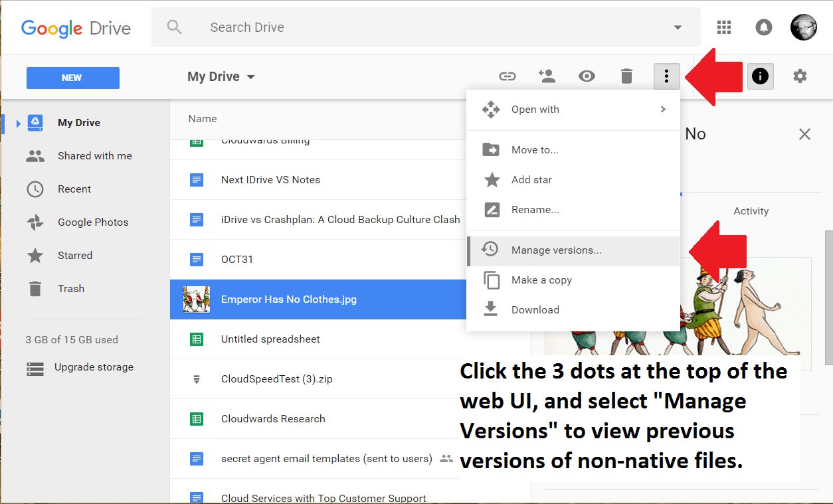Click the Sheets icon beside Cloudwards Research
Viewport: 833px width, 504px height.
pos(197,419)
